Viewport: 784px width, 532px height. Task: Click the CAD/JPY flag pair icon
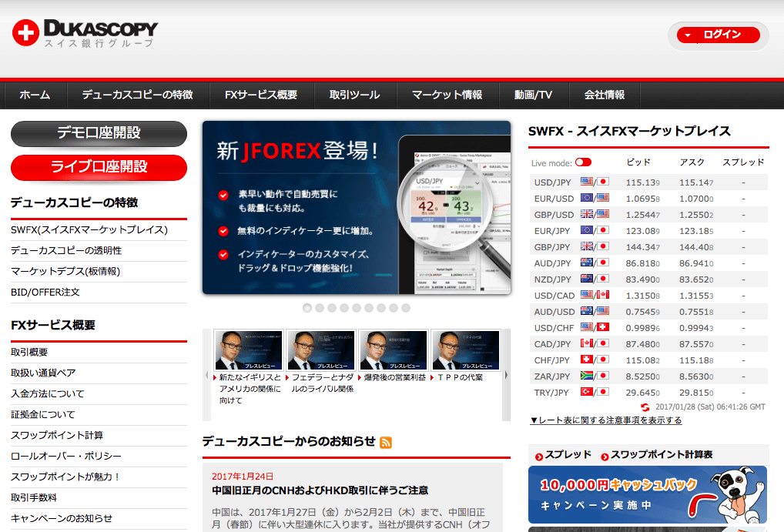coord(595,343)
